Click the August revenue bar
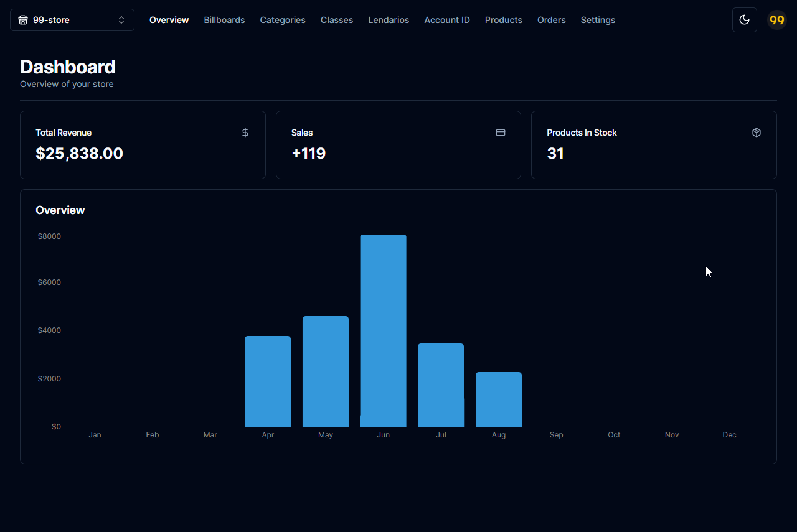The image size is (797, 532). click(x=499, y=399)
